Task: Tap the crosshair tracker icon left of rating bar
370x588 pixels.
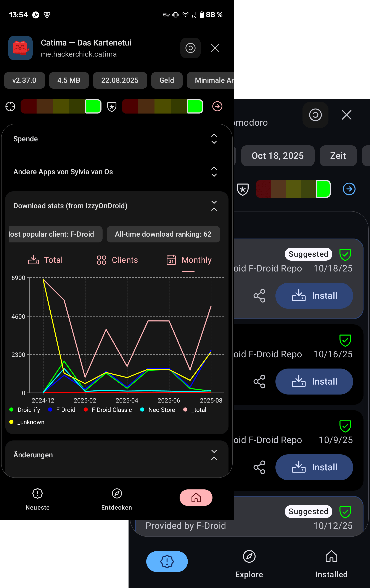Action: click(x=10, y=106)
